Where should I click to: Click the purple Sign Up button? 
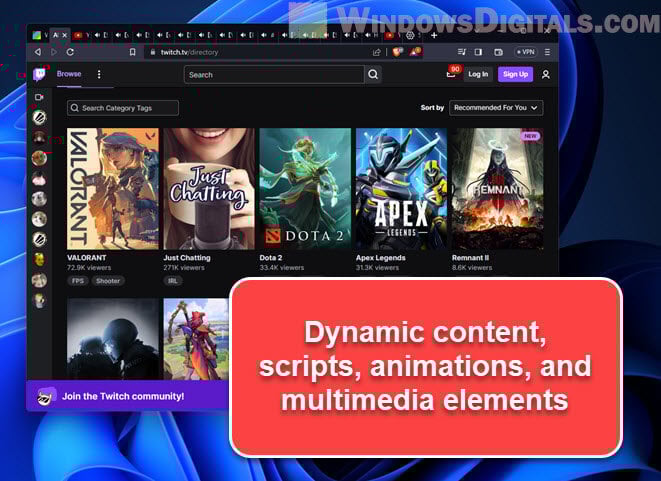click(515, 74)
